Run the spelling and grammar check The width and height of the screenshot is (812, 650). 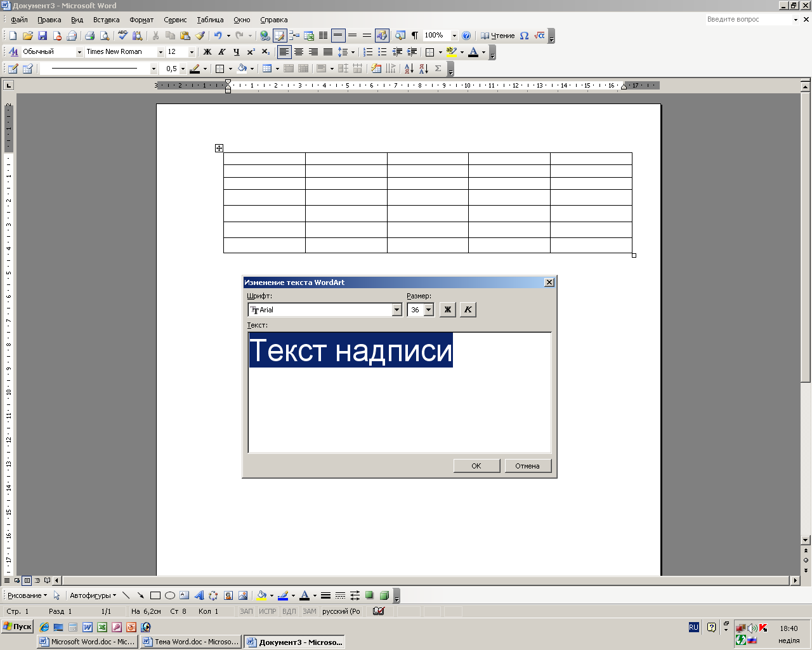[122, 36]
